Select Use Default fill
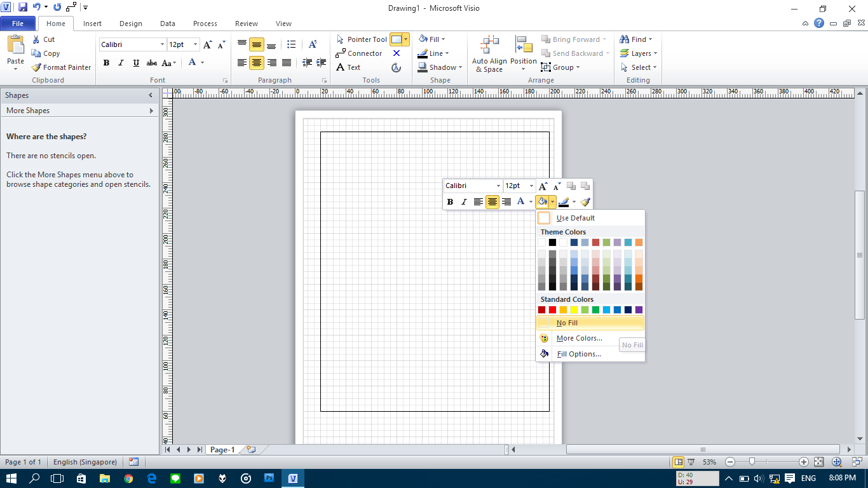 (x=590, y=218)
